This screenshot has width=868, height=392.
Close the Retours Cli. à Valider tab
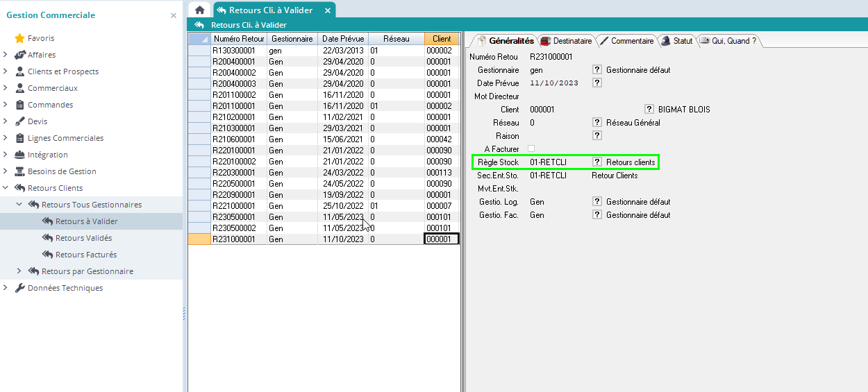pos(328,10)
